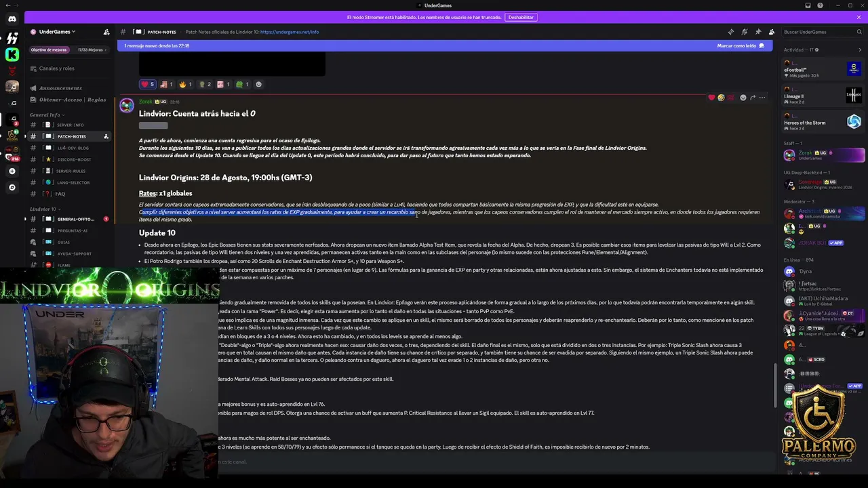Open the lang-selector channel

pos(69,182)
